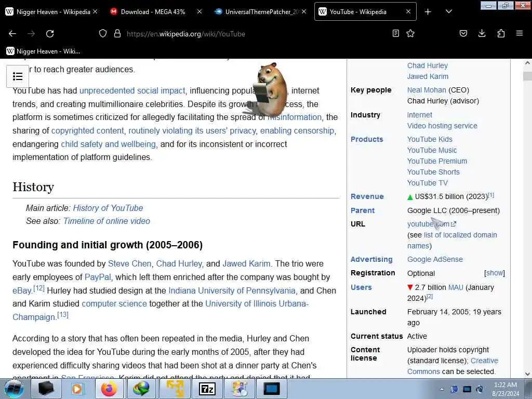Open the Timeline of online video link
Screen dimensions: 532x399
[107, 221]
